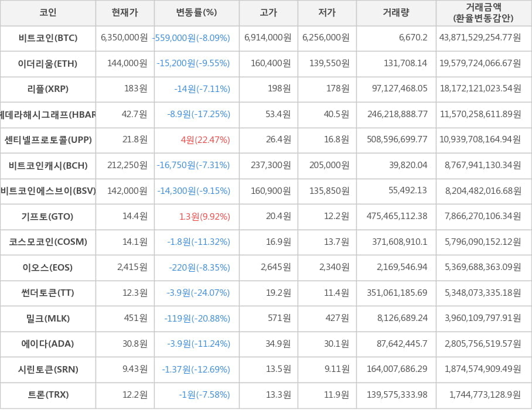Click the 고가 column header
Image resolution: width=532 pixels, height=410 pixels.
point(268,12)
